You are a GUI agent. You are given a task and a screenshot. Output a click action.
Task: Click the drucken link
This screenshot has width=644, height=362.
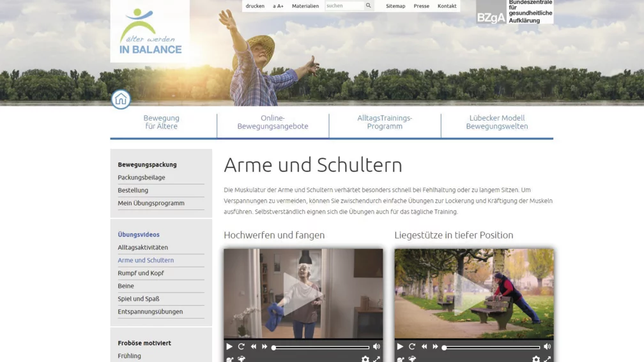[255, 6]
